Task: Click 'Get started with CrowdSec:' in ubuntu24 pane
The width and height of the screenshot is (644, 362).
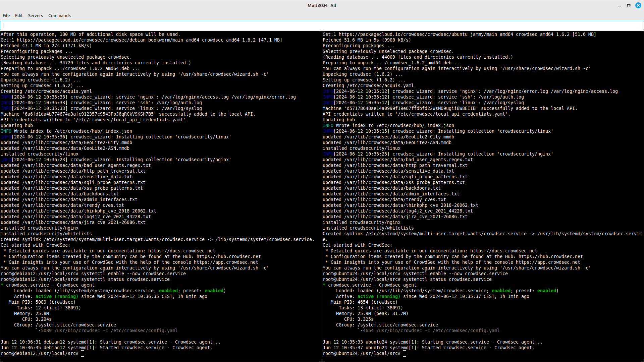Action: coord(358,245)
